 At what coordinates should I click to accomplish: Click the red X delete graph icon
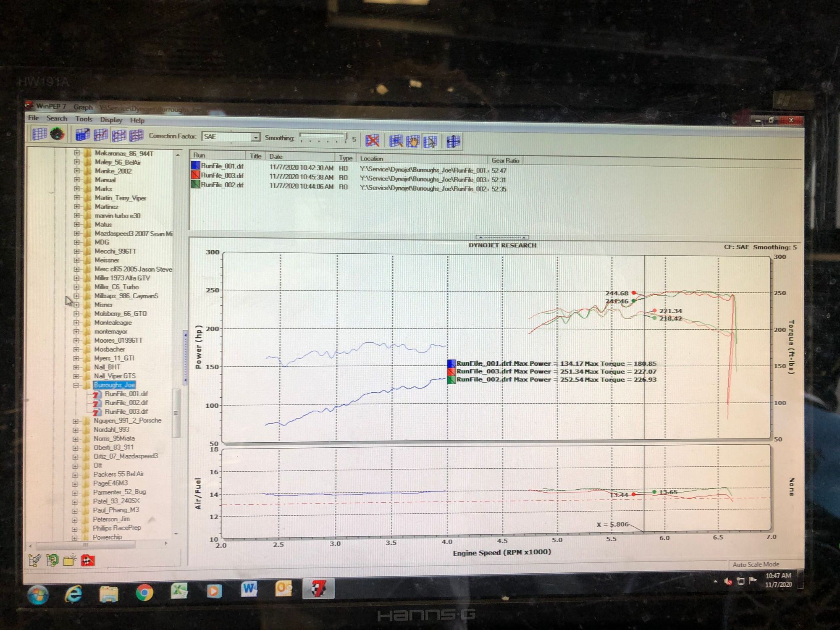coord(372,140)
